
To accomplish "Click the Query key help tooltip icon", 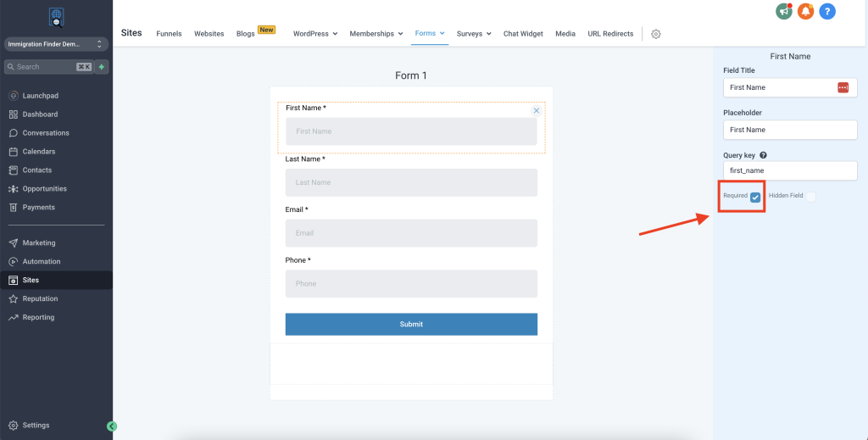I will 764,155.
